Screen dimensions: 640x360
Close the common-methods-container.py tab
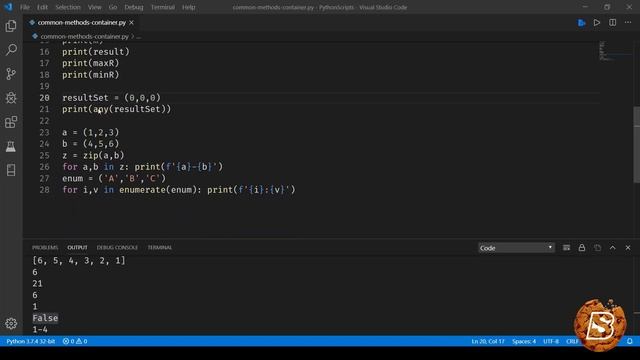(131, 22)
